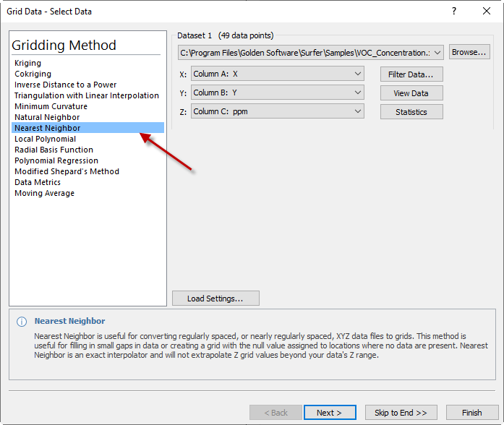
Task: Open the dataset file path dropdown
Action: [x=437, y=53]
